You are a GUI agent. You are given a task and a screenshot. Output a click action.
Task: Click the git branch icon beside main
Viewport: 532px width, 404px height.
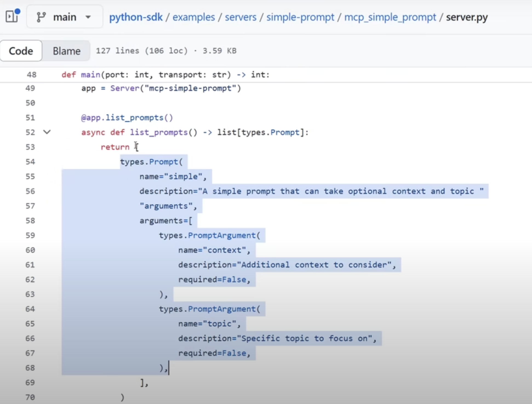(x=41, y=17)
